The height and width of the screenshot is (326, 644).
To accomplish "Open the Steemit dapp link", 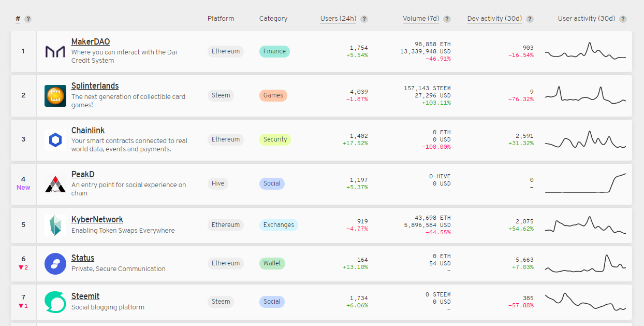I will (85, 296).
